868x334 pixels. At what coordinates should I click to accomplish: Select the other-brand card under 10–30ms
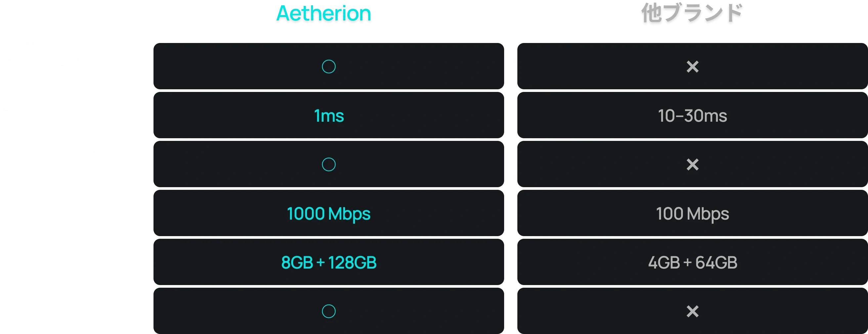692,164
